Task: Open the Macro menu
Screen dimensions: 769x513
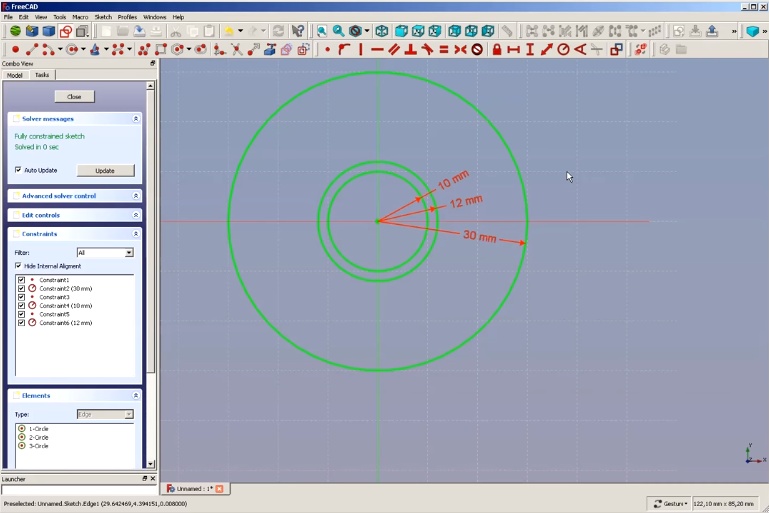Action: 80,17
